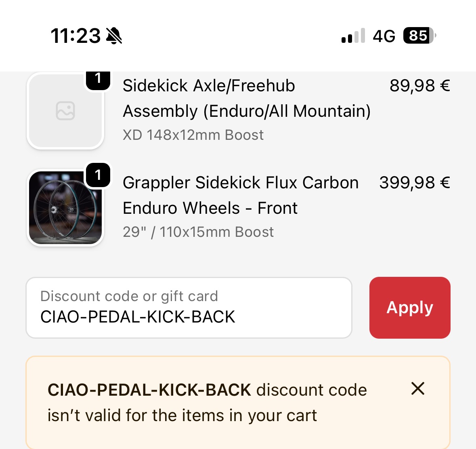Focus the discount code input field
The height and width of the screenshot is (449, 476).
tap(189, 308)
